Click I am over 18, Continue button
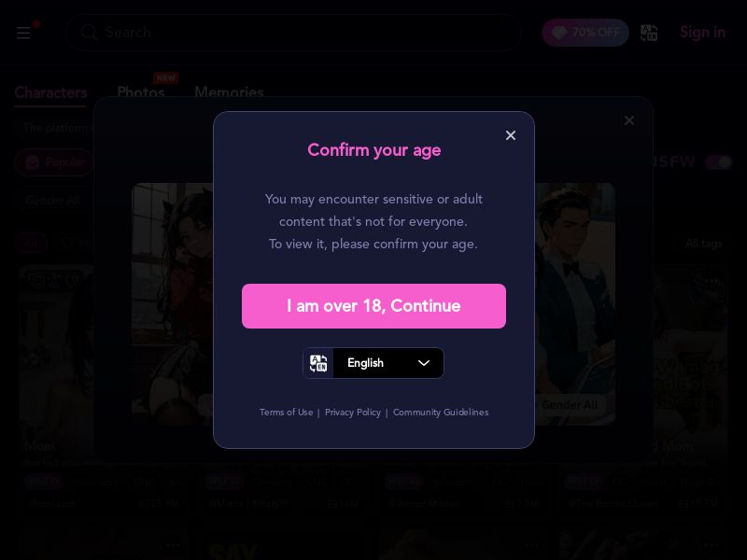The image size is (747, 560). [x=374, y=306]
